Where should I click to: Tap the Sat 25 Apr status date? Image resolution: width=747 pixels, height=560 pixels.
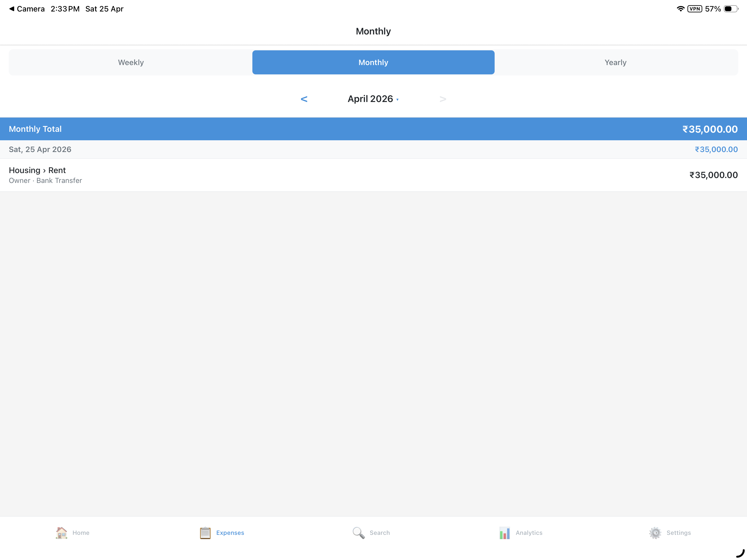pos(104,9)
